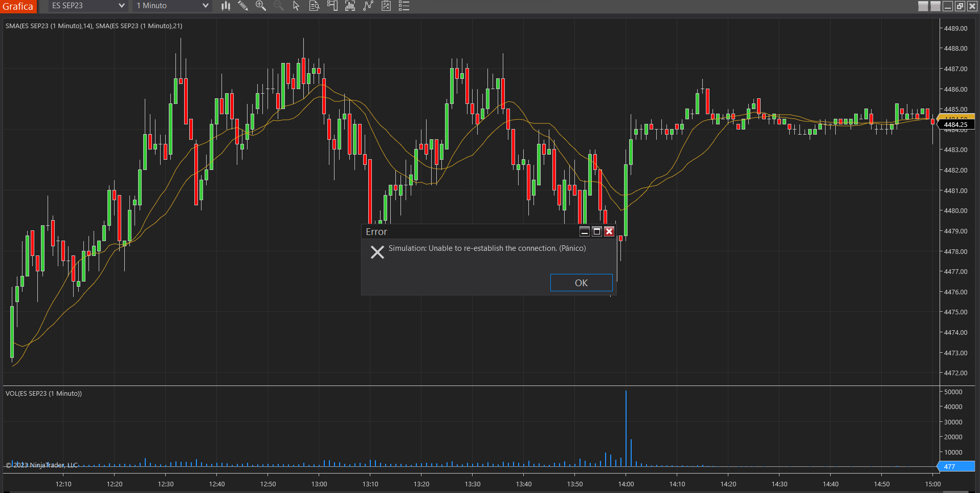Viewport: 980px width, 493px height.
Task: Expand the ES SEP23 instrument dropdown
Action: 88,6
